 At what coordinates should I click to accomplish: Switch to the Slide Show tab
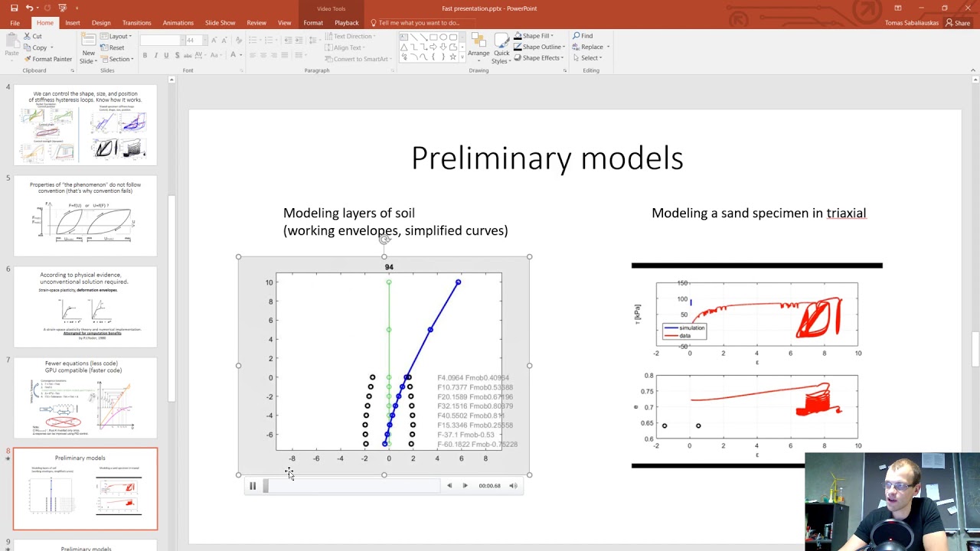coord(220,23)
